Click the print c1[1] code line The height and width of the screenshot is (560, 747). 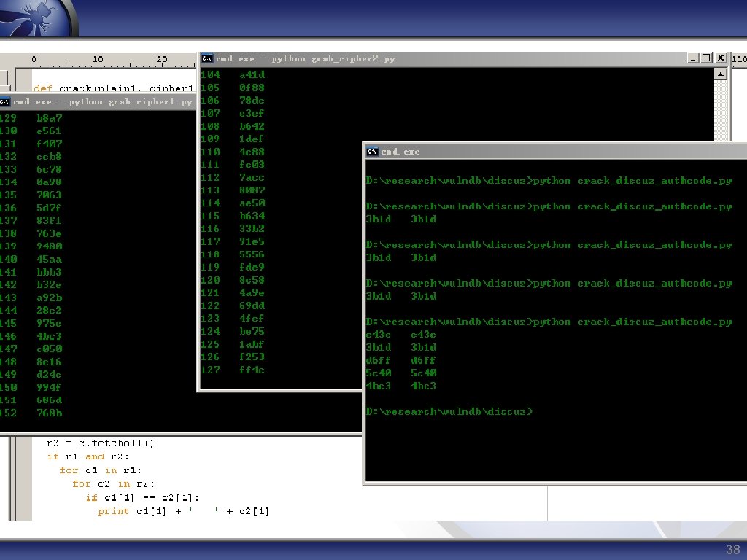pyautogui.click(x=183, y=511)
